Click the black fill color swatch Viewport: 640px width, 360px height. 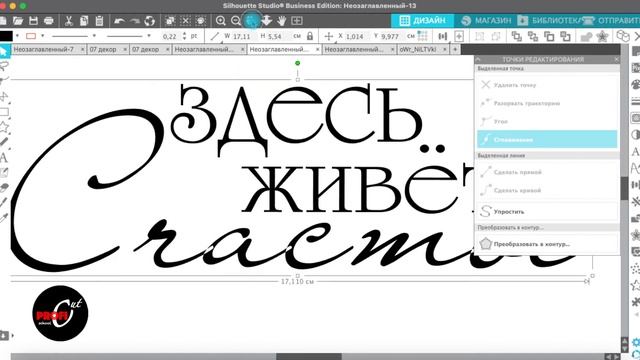6,36
